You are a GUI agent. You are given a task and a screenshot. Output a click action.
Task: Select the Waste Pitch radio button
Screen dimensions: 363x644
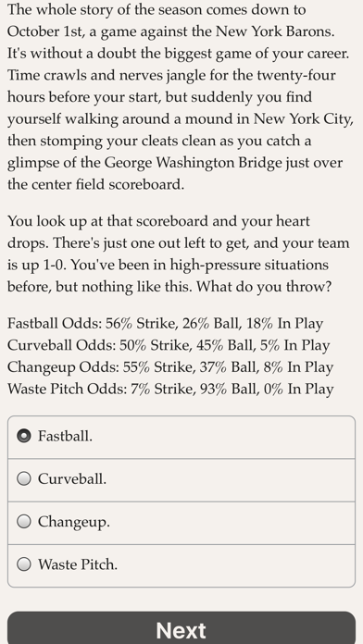pyautogui.click(x=24, y=564)
